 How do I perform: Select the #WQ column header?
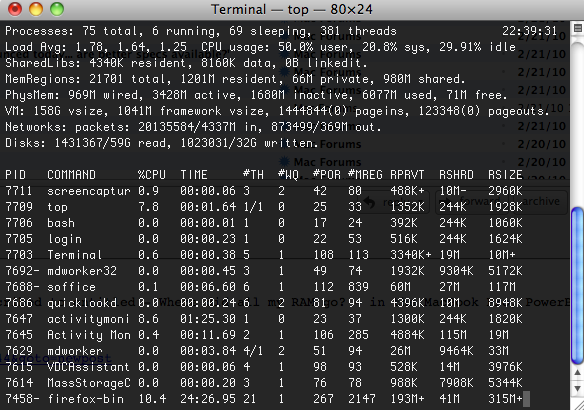[x=288, y=175]
